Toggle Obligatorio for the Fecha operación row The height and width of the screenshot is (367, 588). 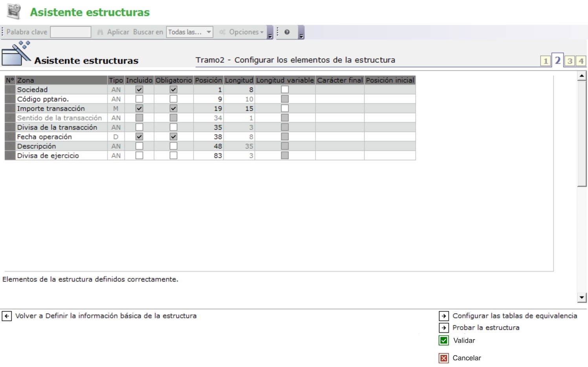tap(173, 137)
